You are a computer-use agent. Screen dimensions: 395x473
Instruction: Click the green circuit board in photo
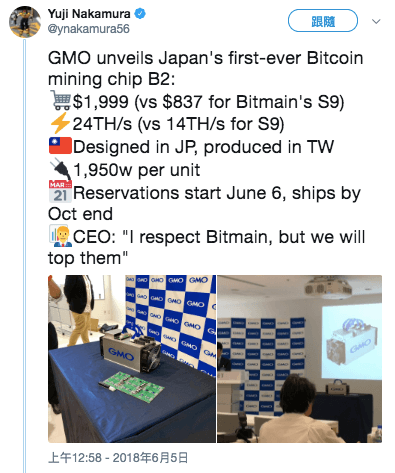tap(132, 385)
